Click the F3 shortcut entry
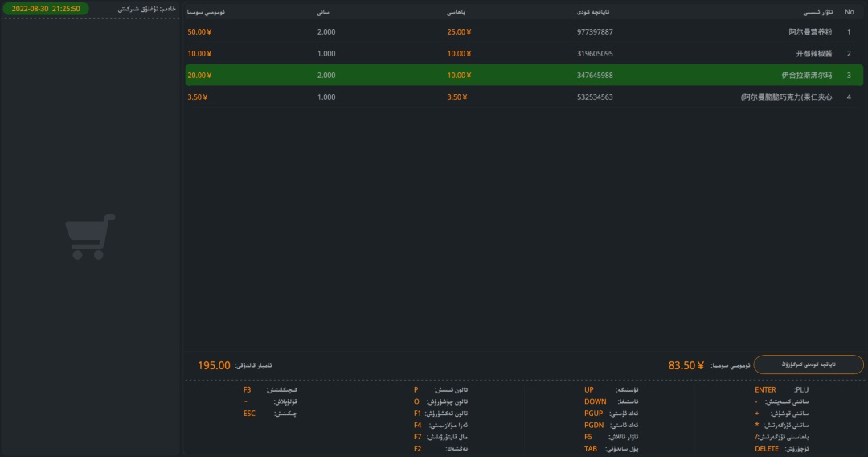Image resolution: width=868 pixels, height=457 pixels. 269,390
